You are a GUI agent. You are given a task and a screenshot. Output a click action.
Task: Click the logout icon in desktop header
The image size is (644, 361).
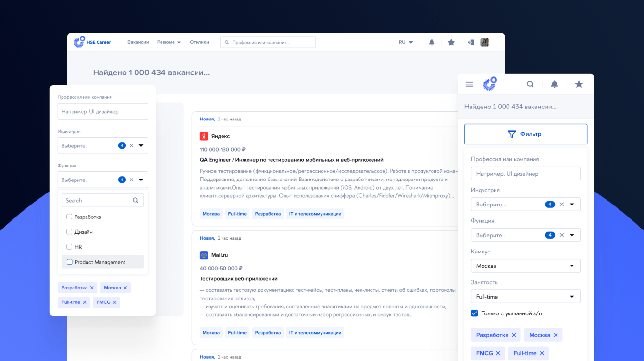(x=471, y=42)
